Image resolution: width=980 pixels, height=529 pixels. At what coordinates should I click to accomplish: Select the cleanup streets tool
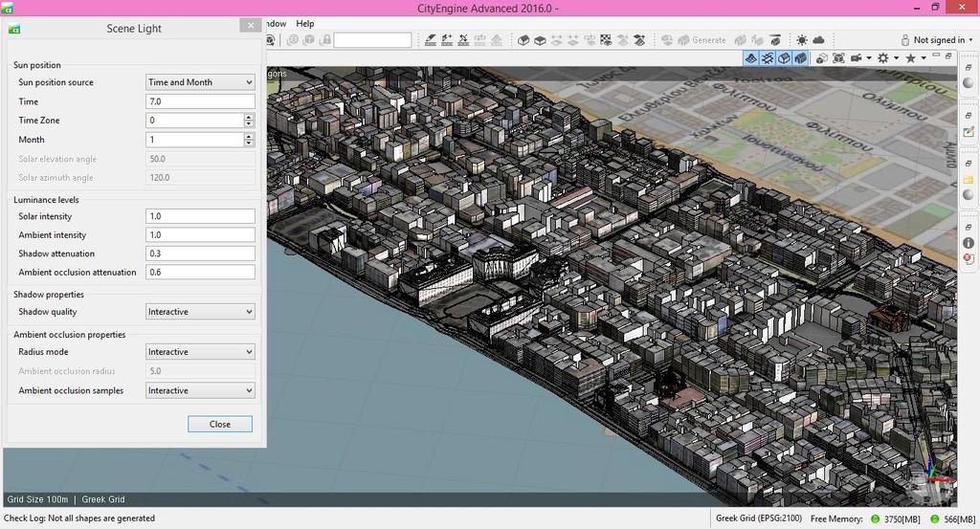coord(463,40)
